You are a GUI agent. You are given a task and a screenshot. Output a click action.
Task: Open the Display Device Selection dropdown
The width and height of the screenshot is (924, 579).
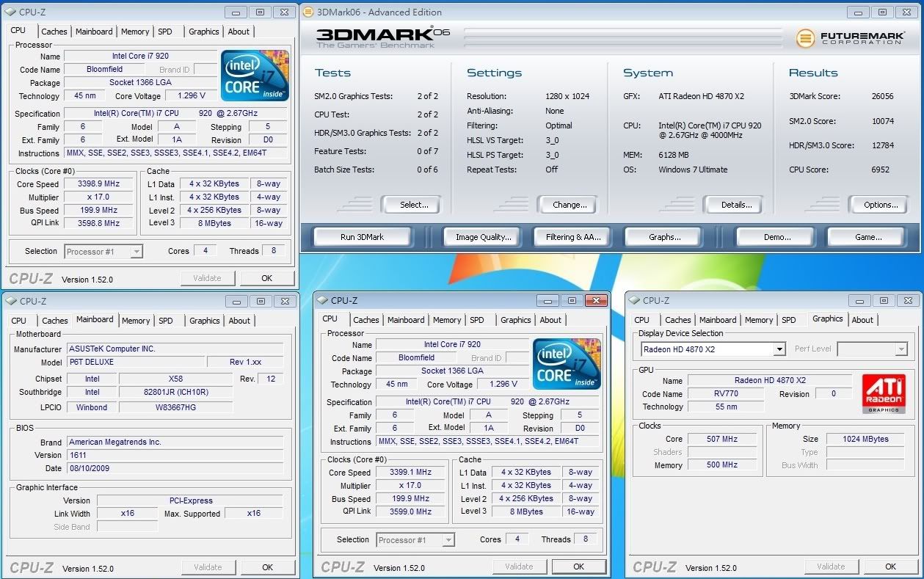coord(779,350)
